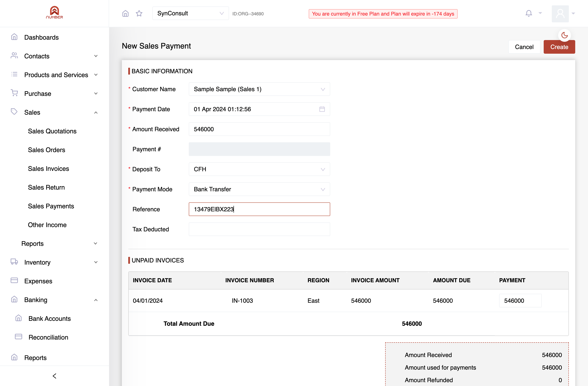Open calendar icon in Payment Date
Image resolution: width=588 pixels, height=386 pixels.
pyautogui.click(x=322, y=109)
